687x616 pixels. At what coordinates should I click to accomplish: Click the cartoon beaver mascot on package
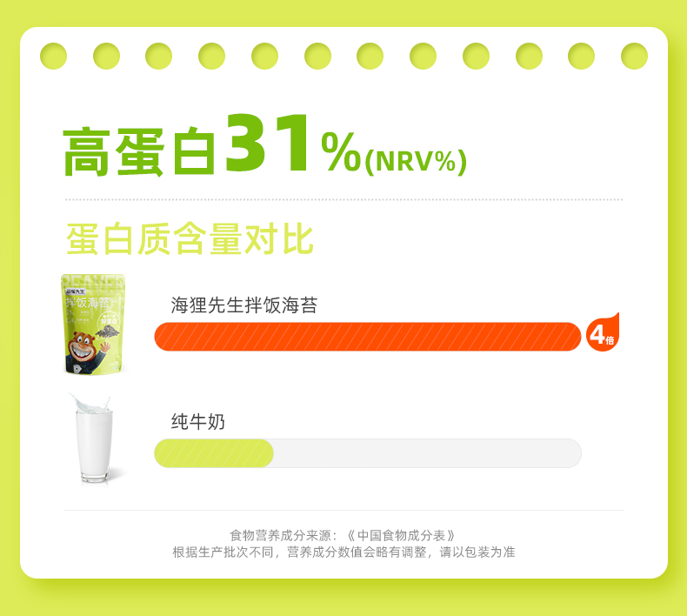coord(85,352)
